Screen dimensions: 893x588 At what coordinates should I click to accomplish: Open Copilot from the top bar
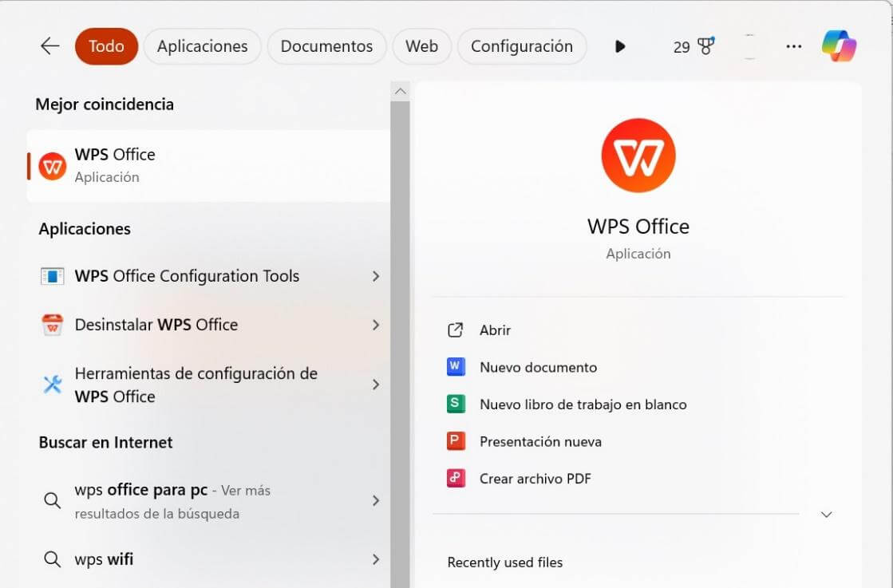pos(839,45)
